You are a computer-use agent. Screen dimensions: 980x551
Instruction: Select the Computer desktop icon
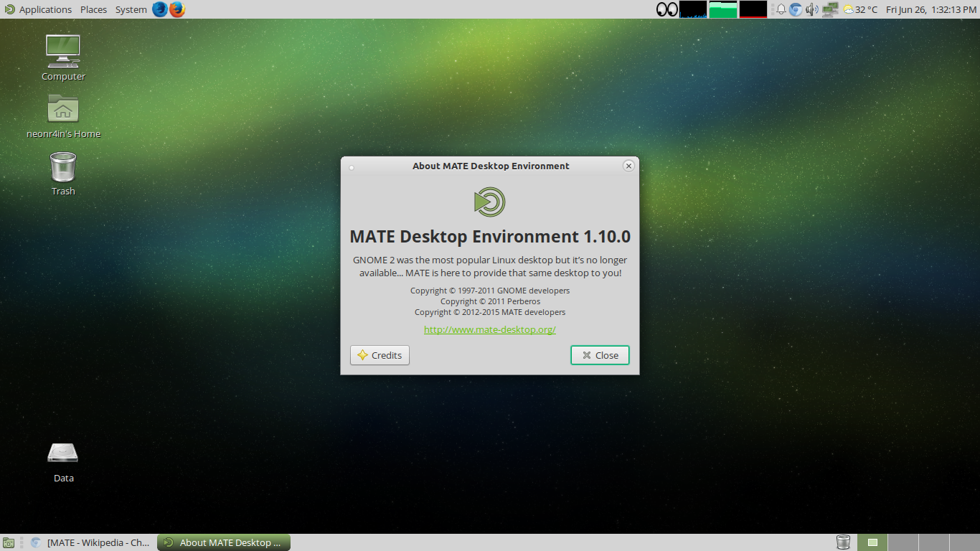click(63, 58)
